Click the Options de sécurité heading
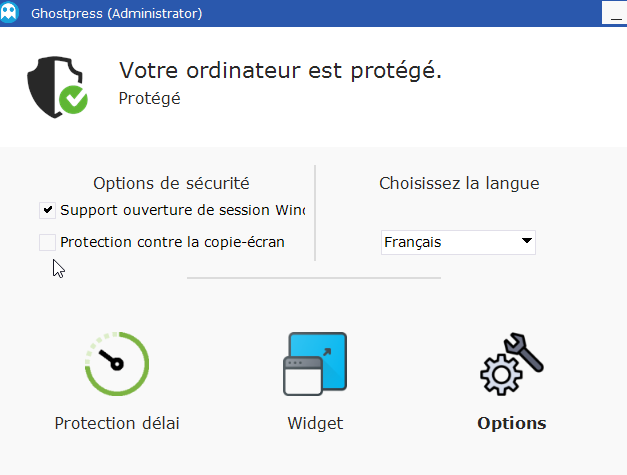 click(x=171, y=183)
